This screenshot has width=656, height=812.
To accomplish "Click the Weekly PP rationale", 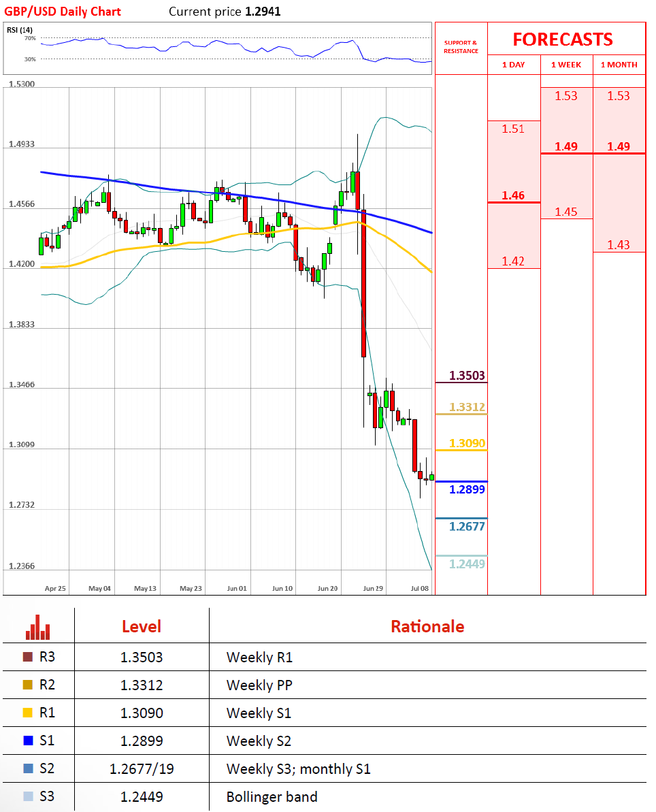I will [x=259, y=685].
